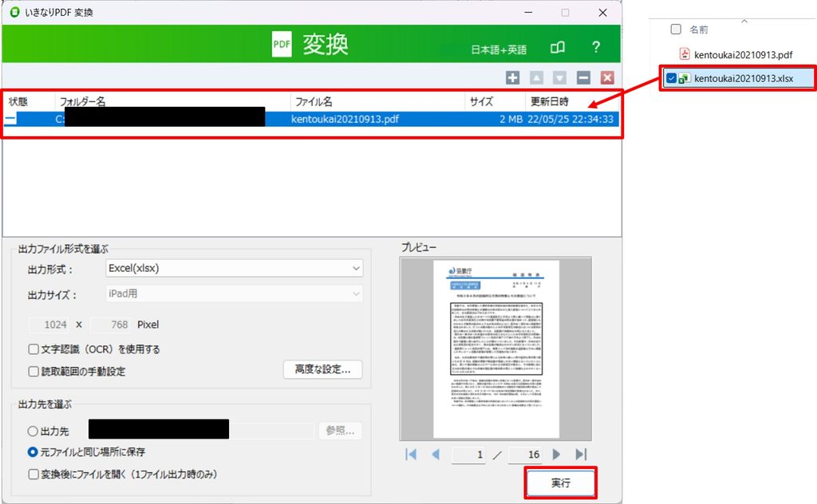Jump to the last preview page
Screen dimensions: 817x504
(x=581, y=454)
